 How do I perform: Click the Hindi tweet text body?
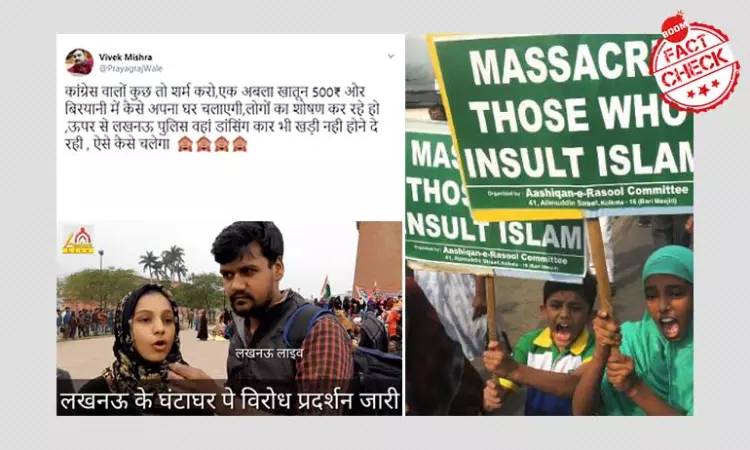tap(222, 118)
